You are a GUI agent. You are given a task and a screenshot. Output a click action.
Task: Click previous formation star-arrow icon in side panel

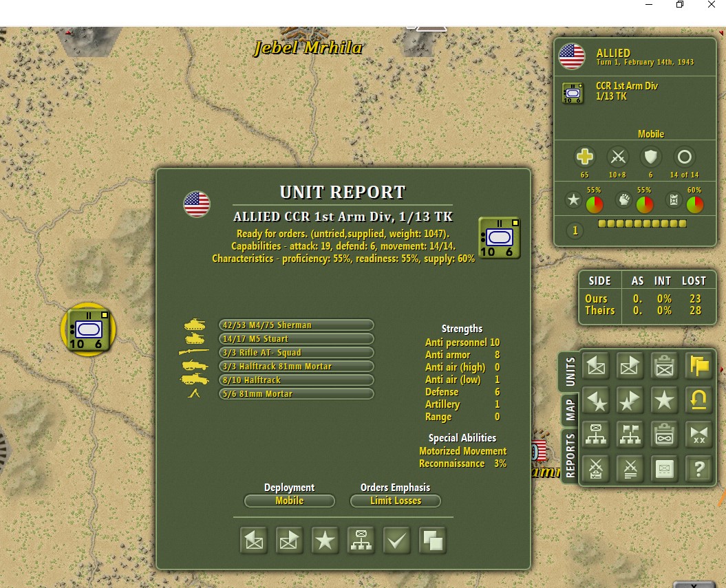596,400
